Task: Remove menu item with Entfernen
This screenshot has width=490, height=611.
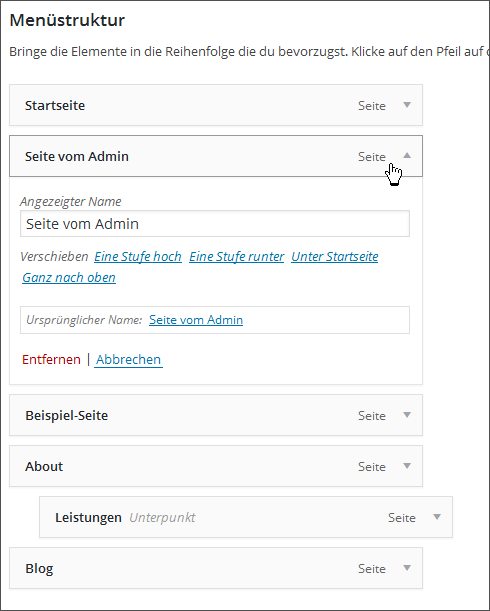Action: (x=51, y=359)
